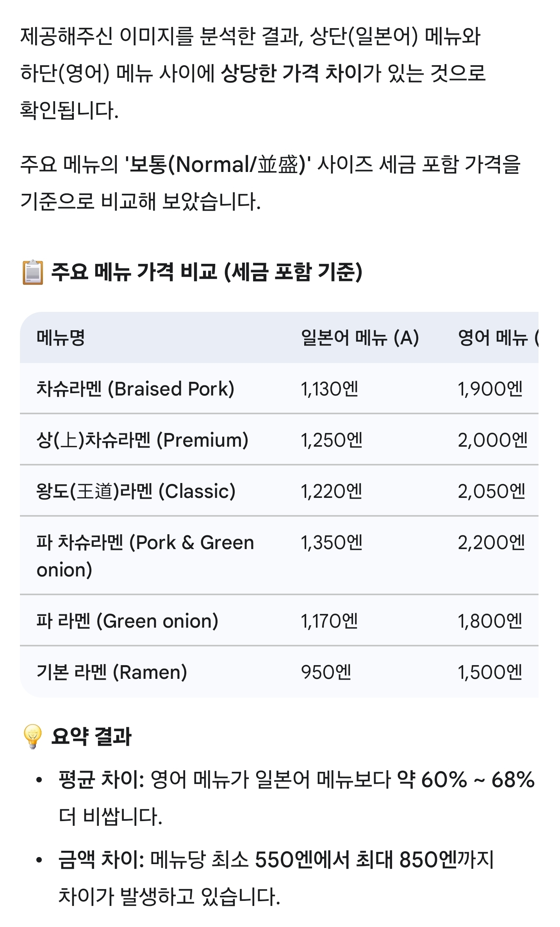Click the 평균 차이 bullet label
The width and height of the screenshot is (560, 927).
[x=102, y=780]
